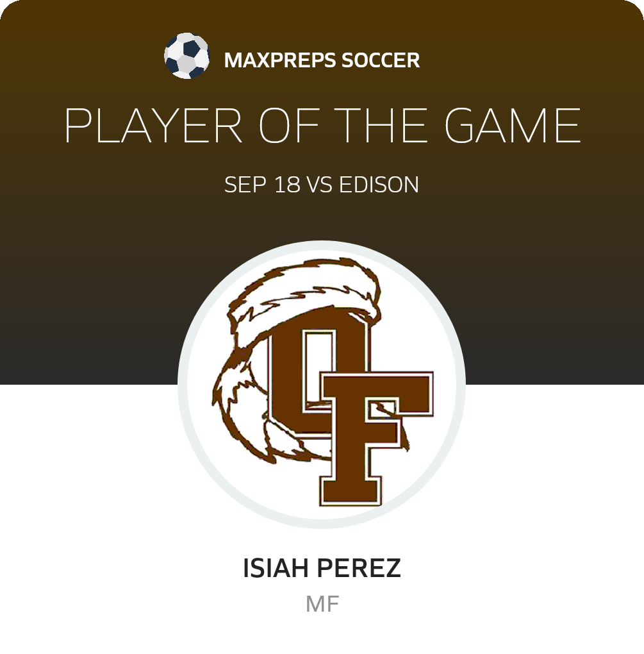Click the word SOCCER in the header
644x654 pixels.
[381, 60]
